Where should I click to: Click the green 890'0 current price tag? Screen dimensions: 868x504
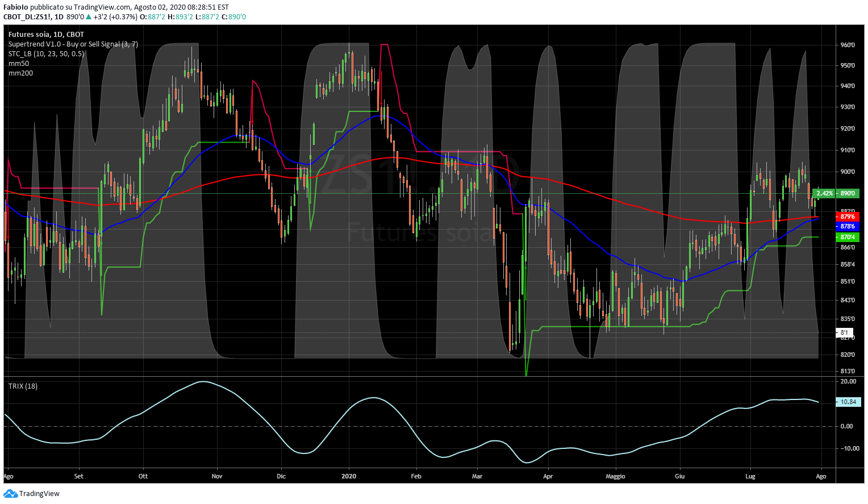click(848, 193)
